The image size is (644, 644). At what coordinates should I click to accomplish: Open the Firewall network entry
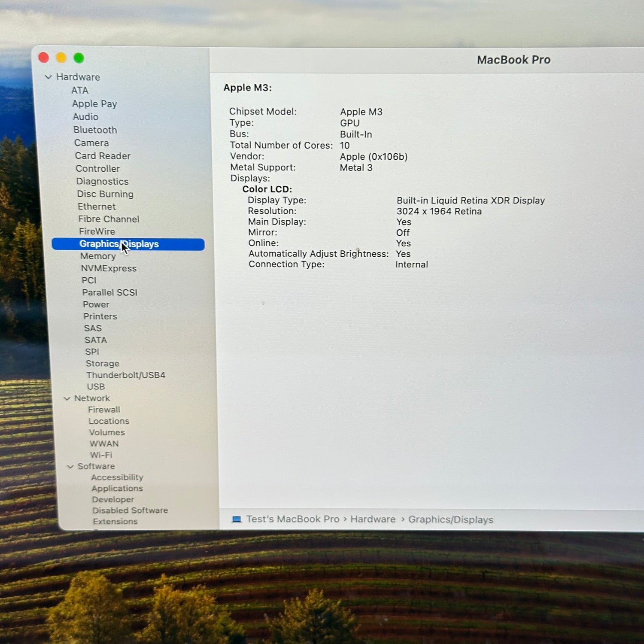(x=104, y=410)
